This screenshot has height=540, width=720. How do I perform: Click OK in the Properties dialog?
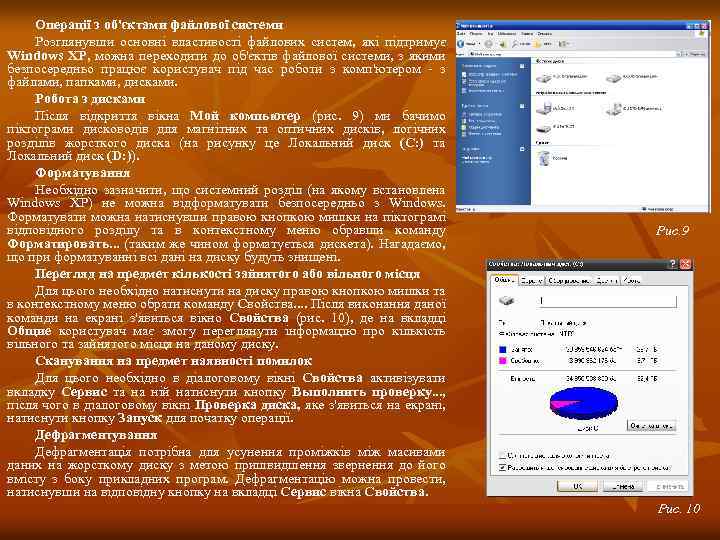[x=577, y=486]
